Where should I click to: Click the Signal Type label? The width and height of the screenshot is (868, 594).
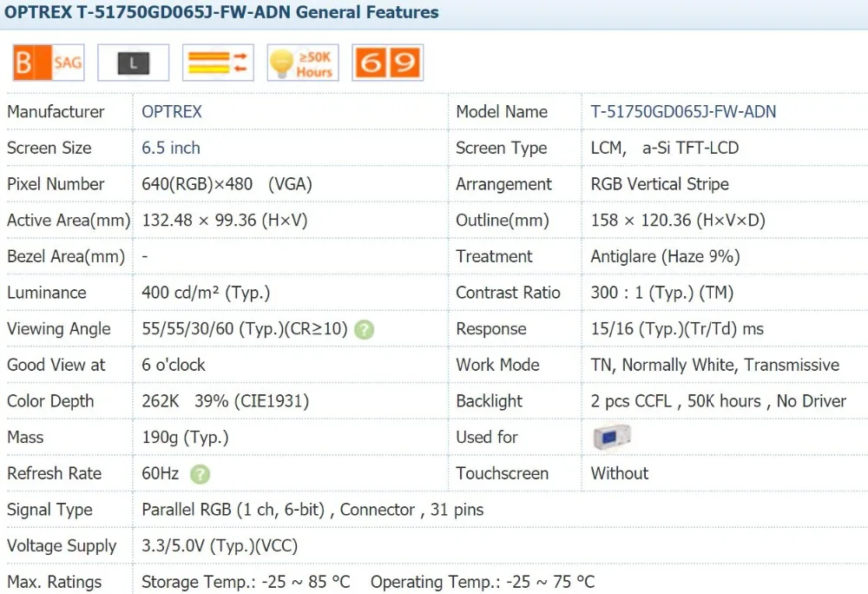pyautogui.click(x=49, y=510)
